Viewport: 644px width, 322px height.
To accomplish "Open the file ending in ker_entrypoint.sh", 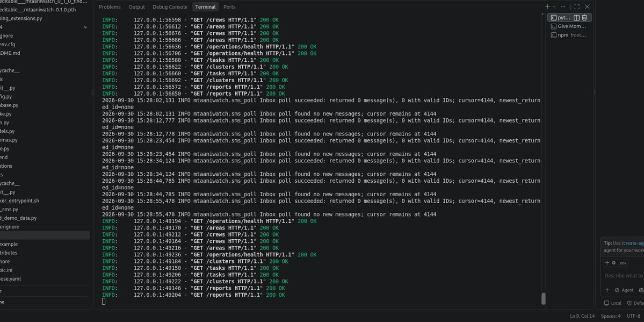I will point(45,201).
